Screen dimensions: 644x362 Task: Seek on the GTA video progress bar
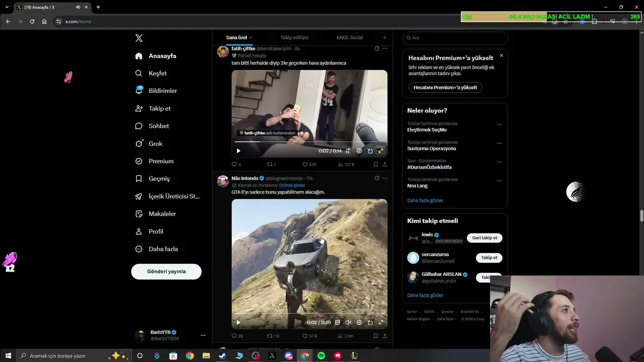[309, 314]
